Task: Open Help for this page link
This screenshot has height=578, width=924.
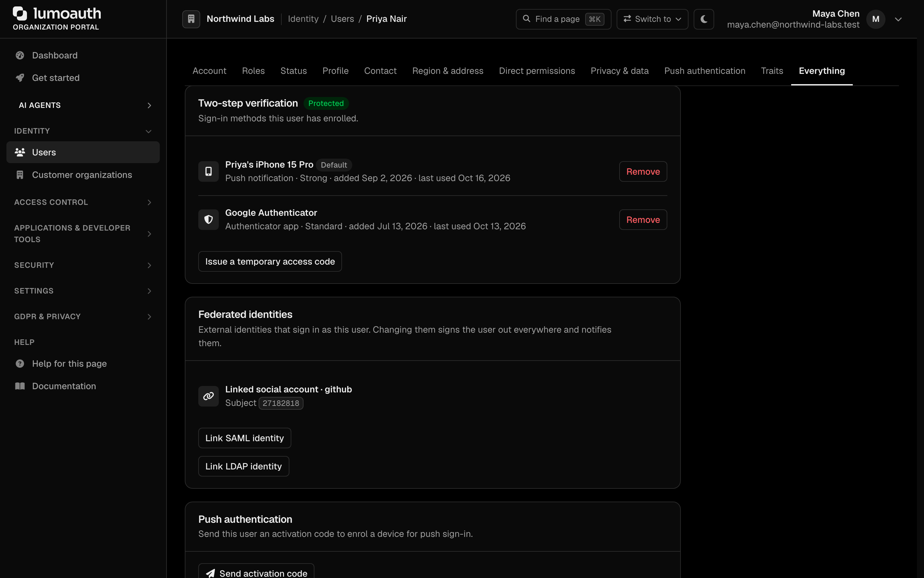Action: [x=83, y=363]
